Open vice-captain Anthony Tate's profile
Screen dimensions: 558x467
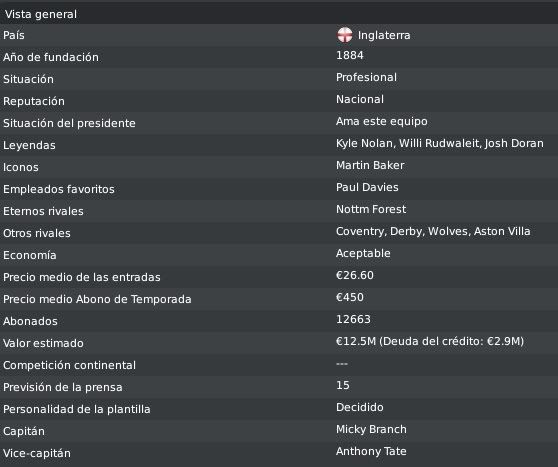[371, 451]
